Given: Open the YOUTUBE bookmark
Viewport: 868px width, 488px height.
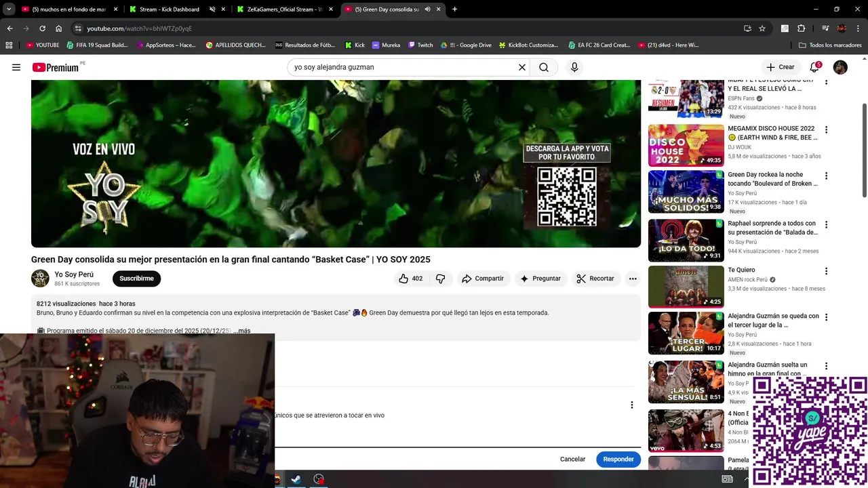Looking at the screenshot, I should click(x=43, y=45).
